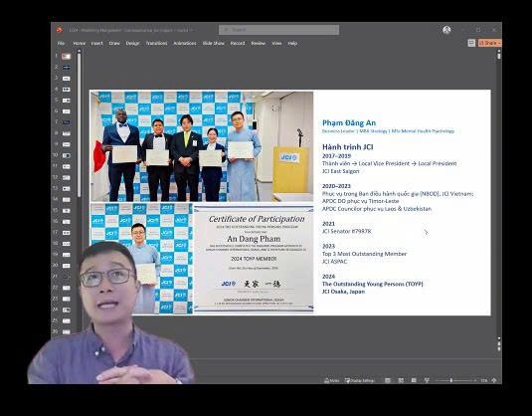Click the zoom percentage value in status bar
Image resolution: width=532 pixels, height=416 pixels.
point(484,380)
